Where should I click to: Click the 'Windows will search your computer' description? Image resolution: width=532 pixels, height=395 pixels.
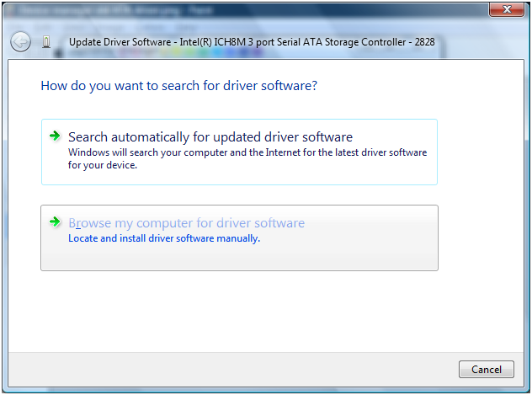(x=247, y=153)
